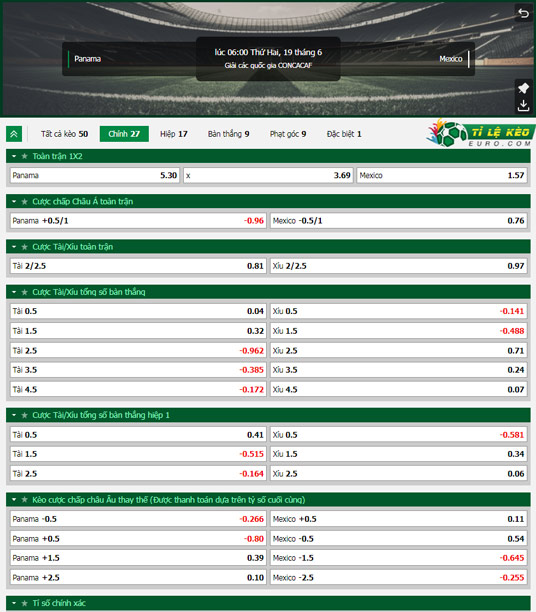
Task: Collapse the Toàn trận 1X2 section arrow
Action: (14, 156)
